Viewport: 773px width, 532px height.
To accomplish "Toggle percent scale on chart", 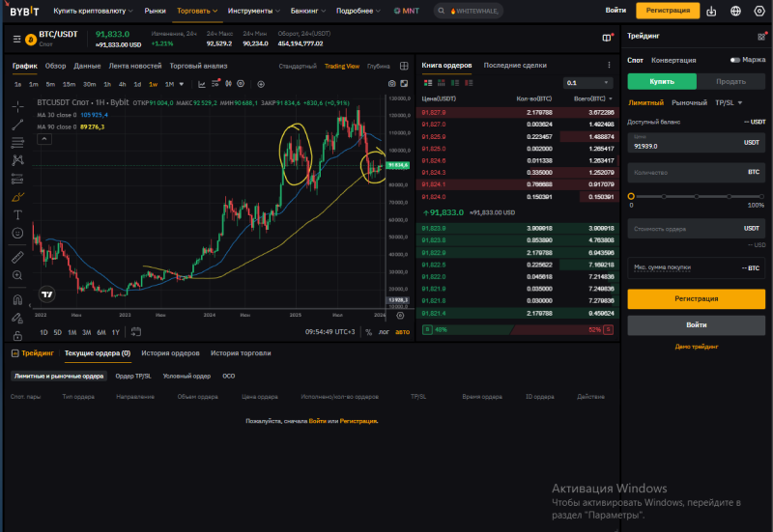I will click(368, 332).
